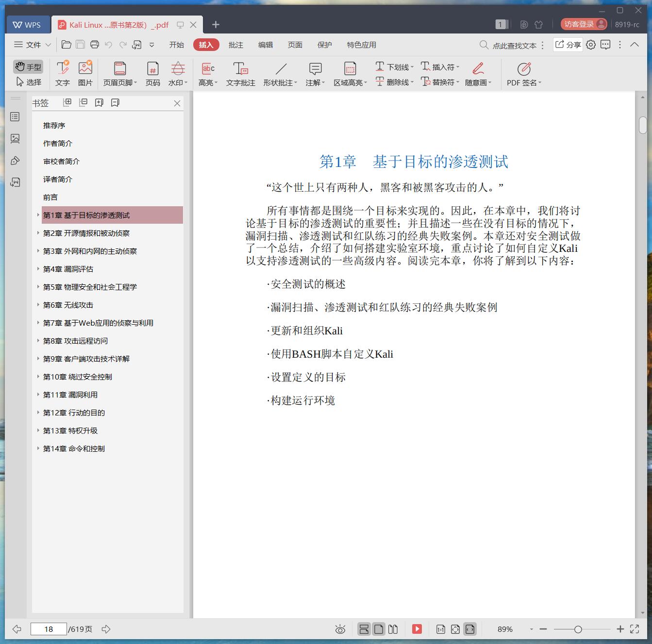Select the Hand tool
The image size is (652, 644).
tap(28, 66)
